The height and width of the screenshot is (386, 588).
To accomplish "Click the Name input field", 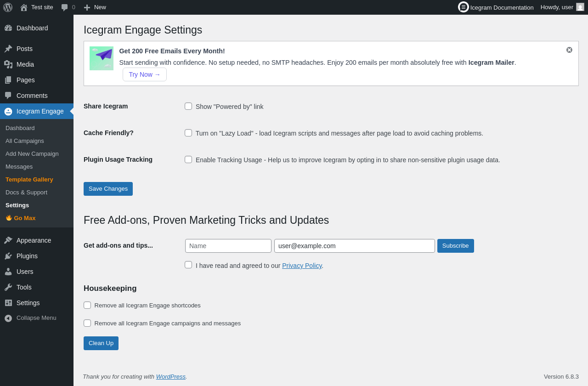I will tap(228, 246).
